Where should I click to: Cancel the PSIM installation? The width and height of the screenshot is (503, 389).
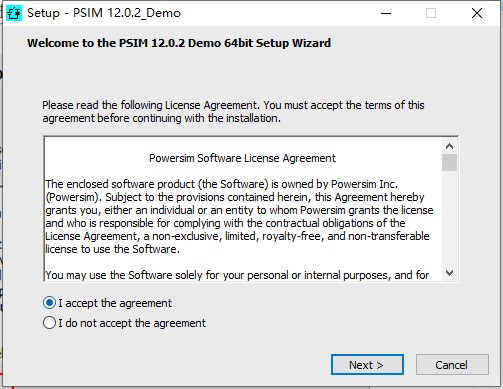(452, 365)
